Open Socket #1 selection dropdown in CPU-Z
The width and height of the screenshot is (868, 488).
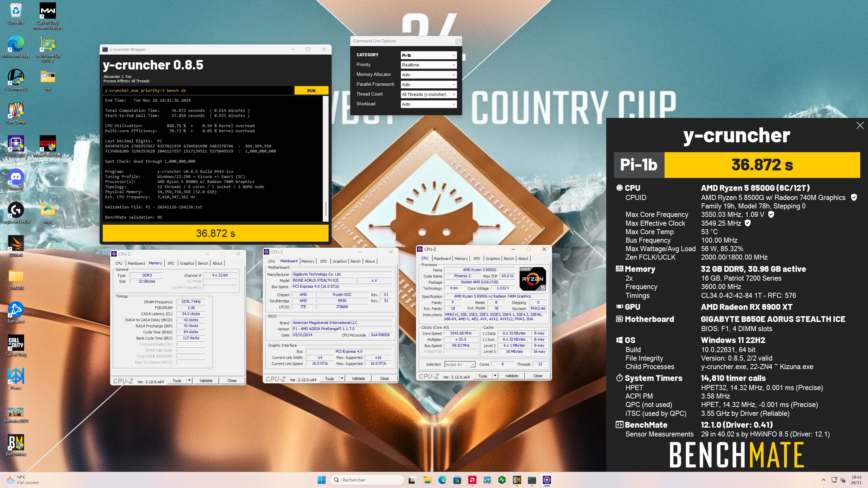460,365
